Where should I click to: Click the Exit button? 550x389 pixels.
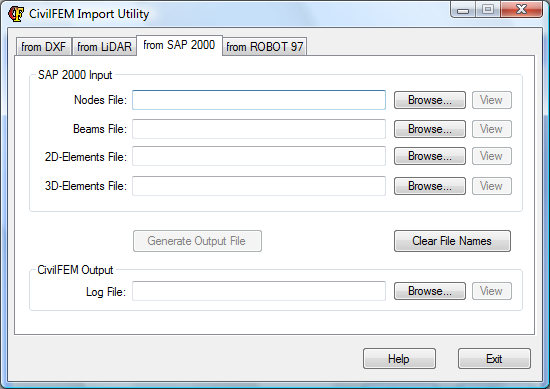tap(494, 358)
